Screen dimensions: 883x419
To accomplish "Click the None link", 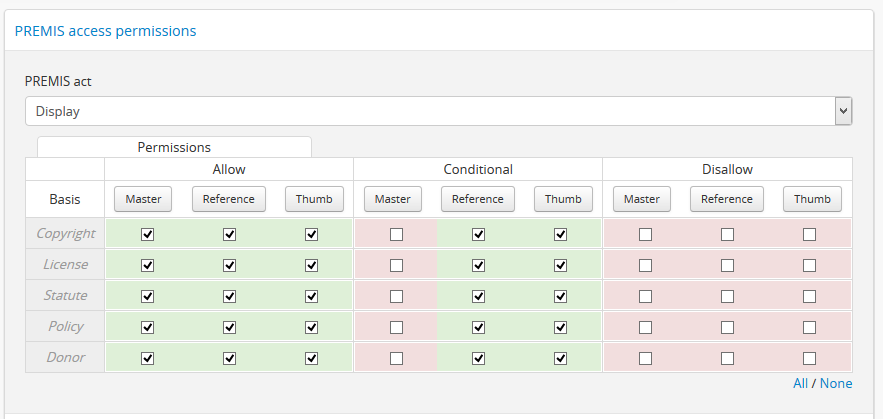I will (x=836, y=383).
